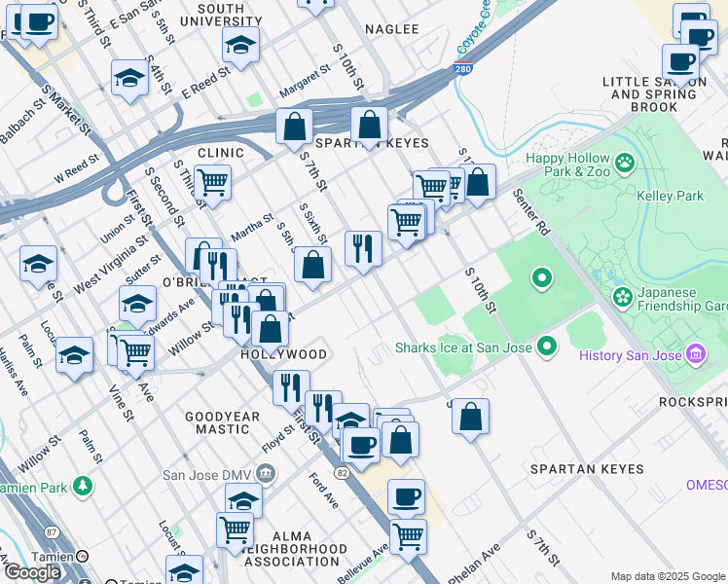This screenshot has width=728, height=584.
Task: Select the shopping cart marker above Alma Neighborhood Association
Action: coord(236,530)
